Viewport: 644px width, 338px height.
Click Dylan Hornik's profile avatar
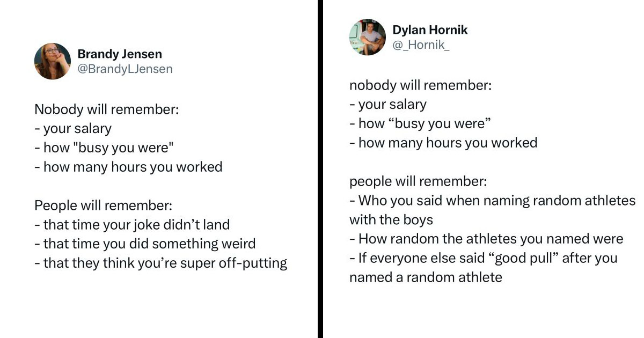click(x=368, y=37)
